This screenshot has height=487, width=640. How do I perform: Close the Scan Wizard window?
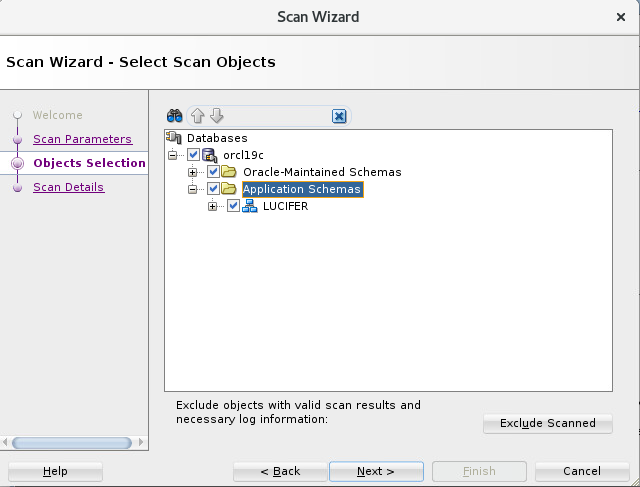[621, 17]
